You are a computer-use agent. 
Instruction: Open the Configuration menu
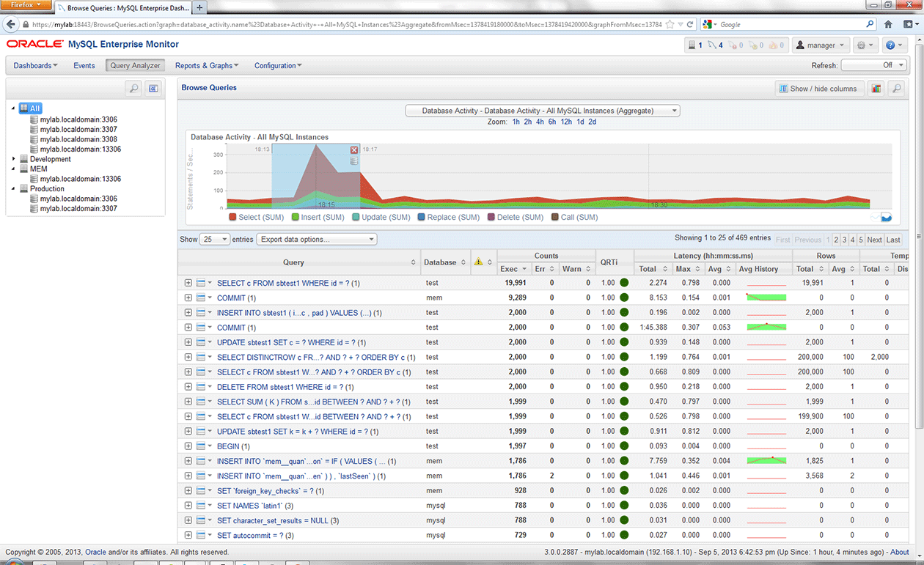[278, 66]
